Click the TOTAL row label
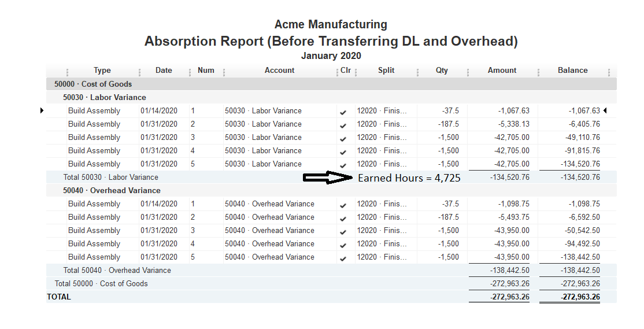Image resolution: width=644 pixels, height=329 pixels. click(x=59, y=297)
